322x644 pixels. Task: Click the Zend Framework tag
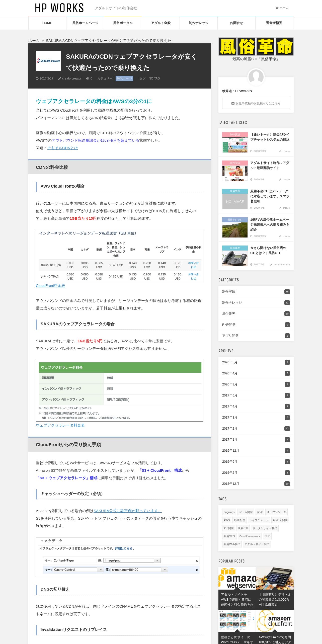point(250,536)
